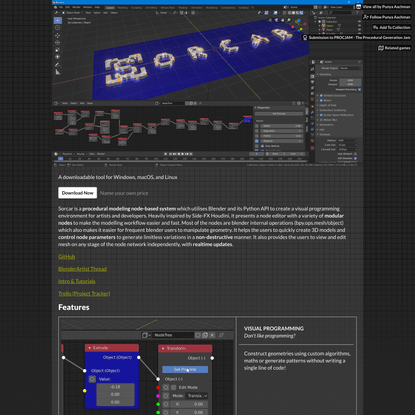
Task: Select the Annotate pencil tool
Action: 58,65
